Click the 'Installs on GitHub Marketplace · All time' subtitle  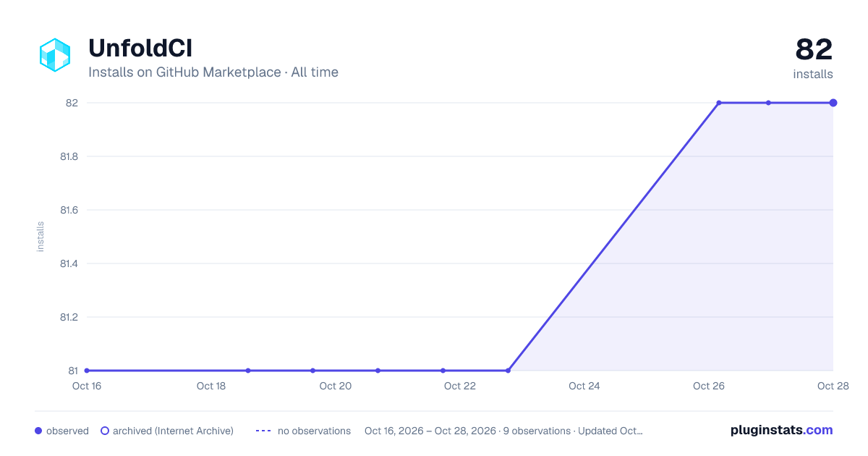pos(213,72)
